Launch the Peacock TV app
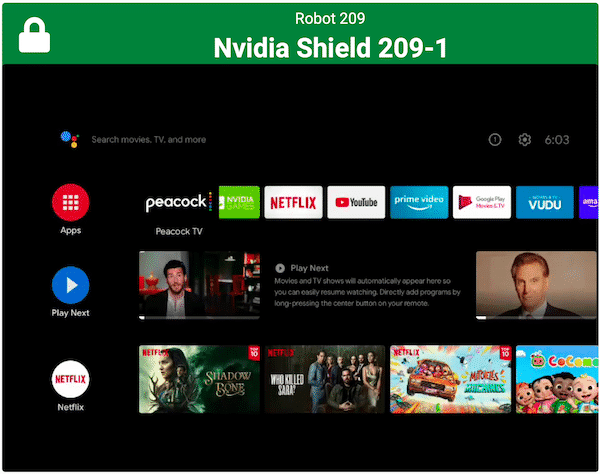This screenshot has height=474, width=600. coord(178,202)
